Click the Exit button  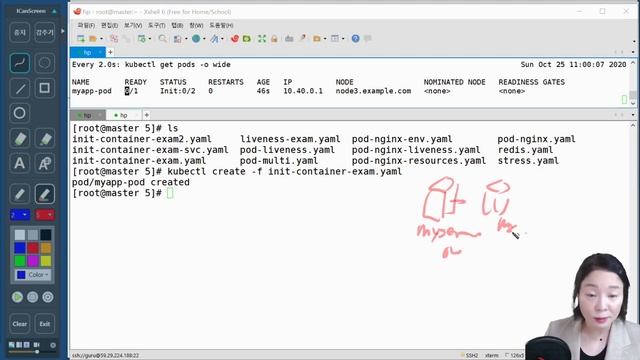(44, 324)
